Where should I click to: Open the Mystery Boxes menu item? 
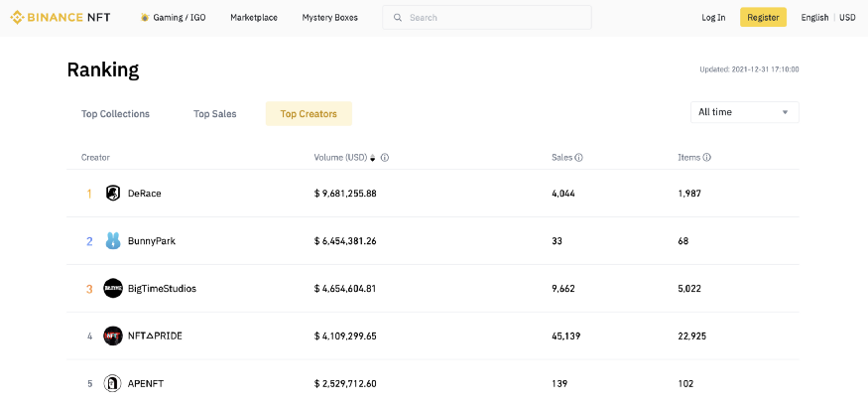pyautogui.click(x=330, y=17)
